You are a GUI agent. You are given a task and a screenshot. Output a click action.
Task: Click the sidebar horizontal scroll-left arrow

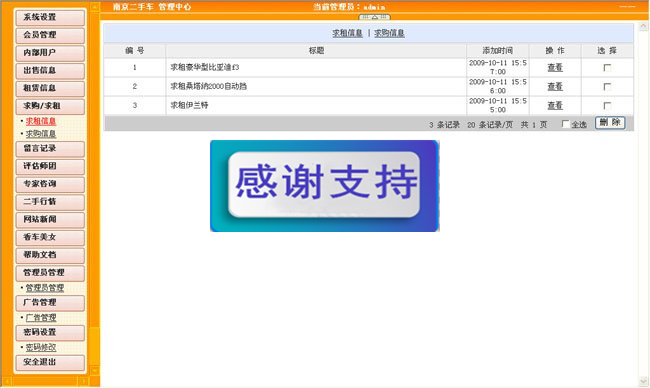pos(7,381)
